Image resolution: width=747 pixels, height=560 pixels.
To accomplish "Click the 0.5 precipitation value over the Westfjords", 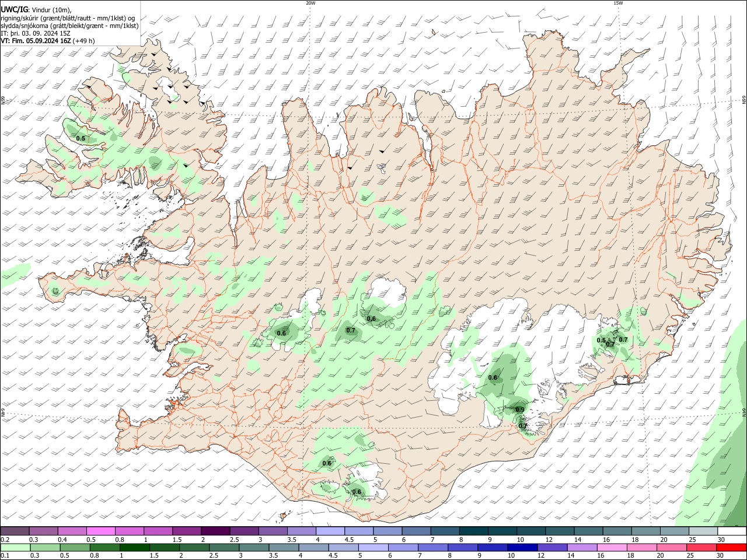I will point(81,139).
